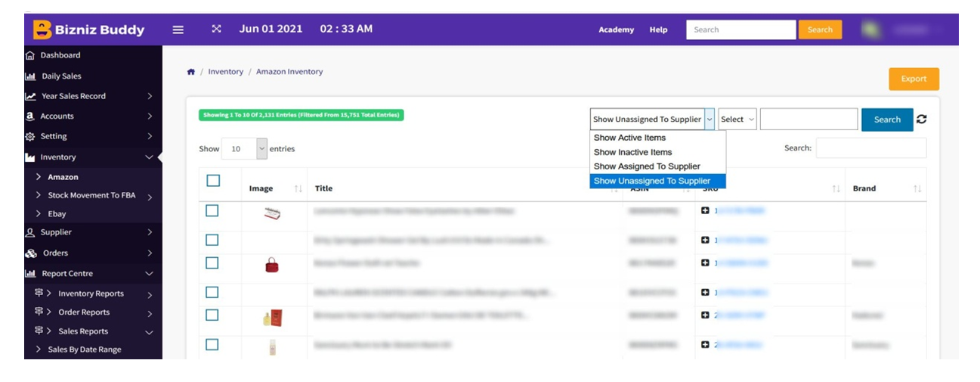Open Ebay under Inventory

coord(57,214)
